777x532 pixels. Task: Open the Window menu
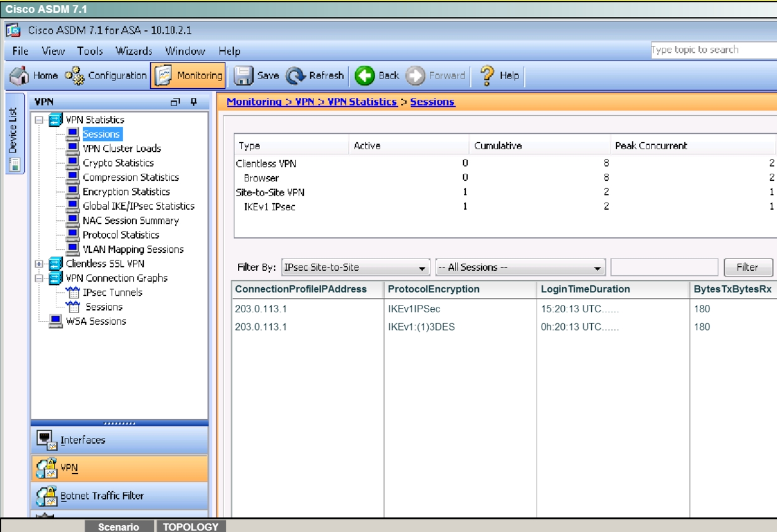coord(185,51)
